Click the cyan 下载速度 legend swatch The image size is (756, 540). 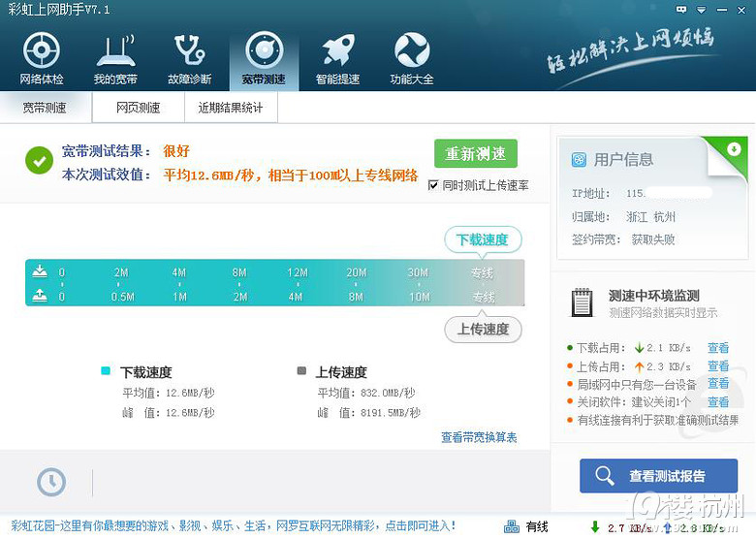pyautogui.click(x=106, y=370)
